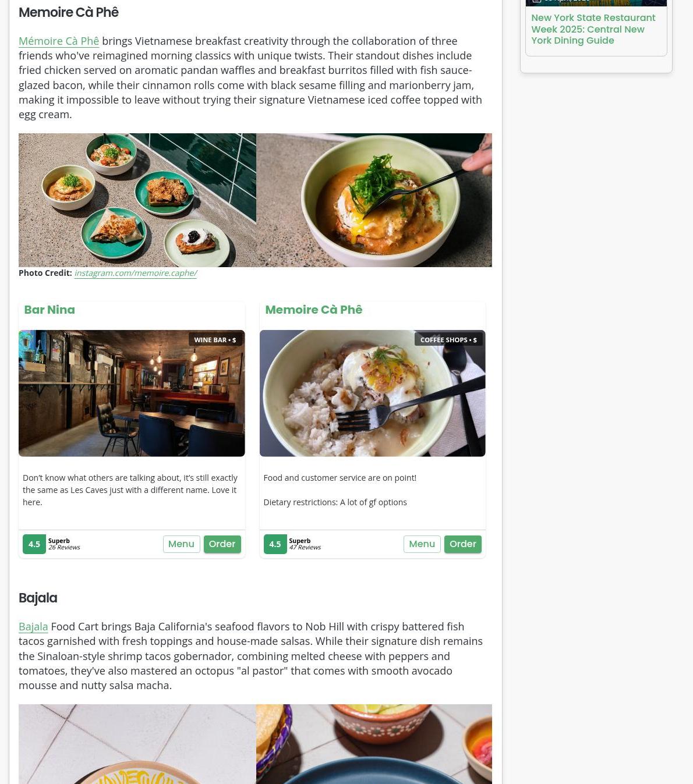Open instagram.com/memoire.caphe photo credit link
Viewport: 693px width, 784px height.
point(135,273)
